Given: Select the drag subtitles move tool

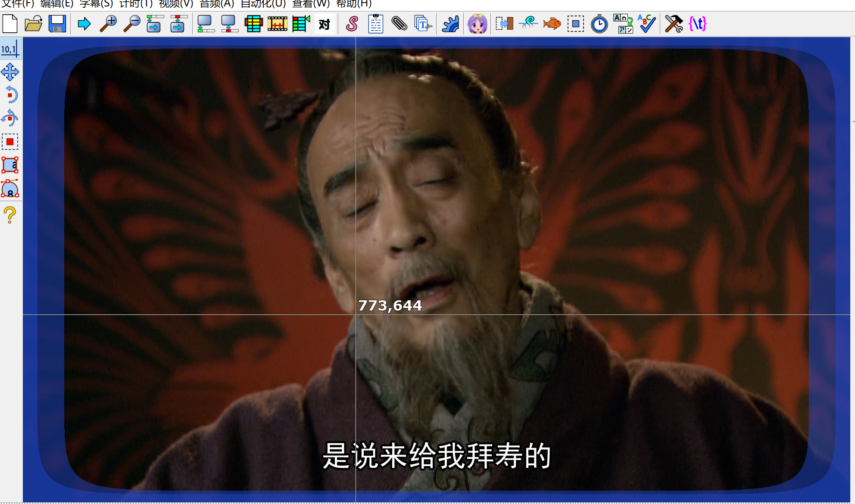Looking at the screenshot, I should (x=9, y=72).
